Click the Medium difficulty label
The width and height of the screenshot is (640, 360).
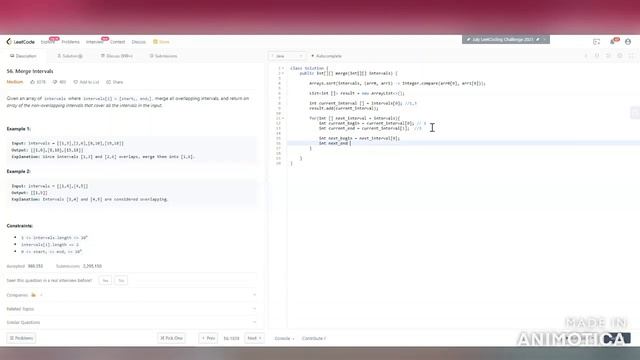tap(15, 82)
